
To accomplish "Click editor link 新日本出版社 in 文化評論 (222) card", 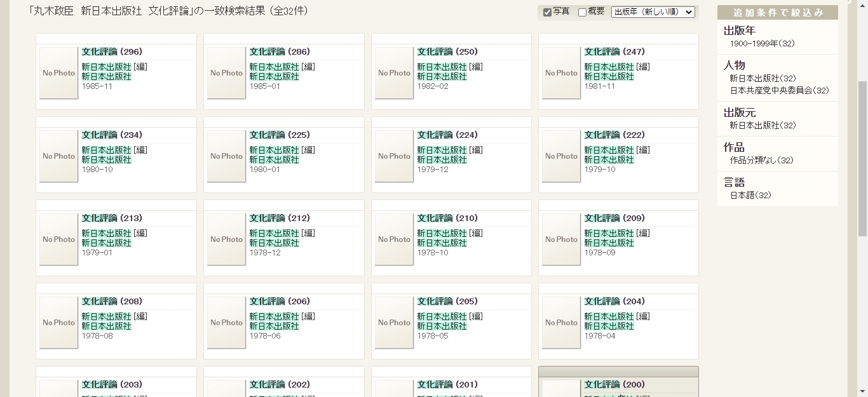I will pos(609,150).
